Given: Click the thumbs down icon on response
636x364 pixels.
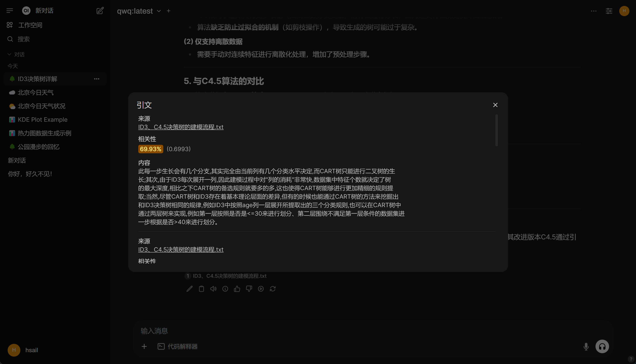Looking at the screenshot, I should pyautogui.click(x=249, y=289).
